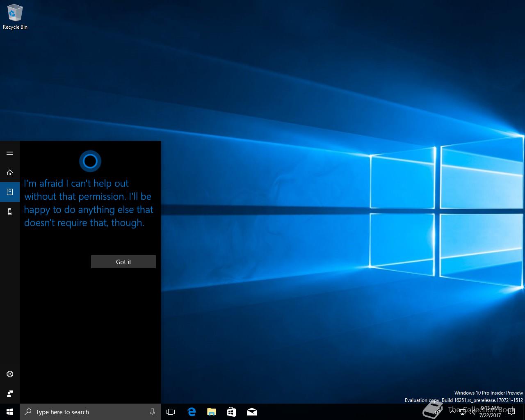Open Cortana Feedback icon

(x=10, y=394)
